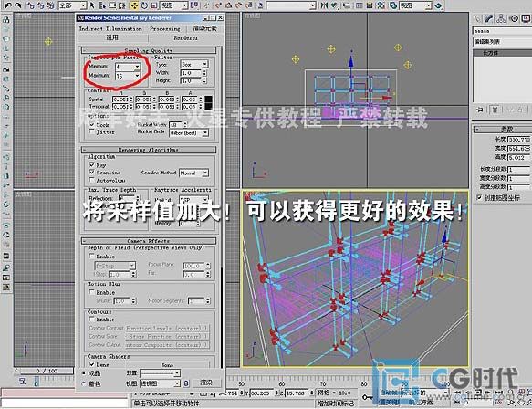Image resolution: width=532 pixels, height=409 pixels.
Task: Enable the Autovolume checkbox
Action: [91, 180]
